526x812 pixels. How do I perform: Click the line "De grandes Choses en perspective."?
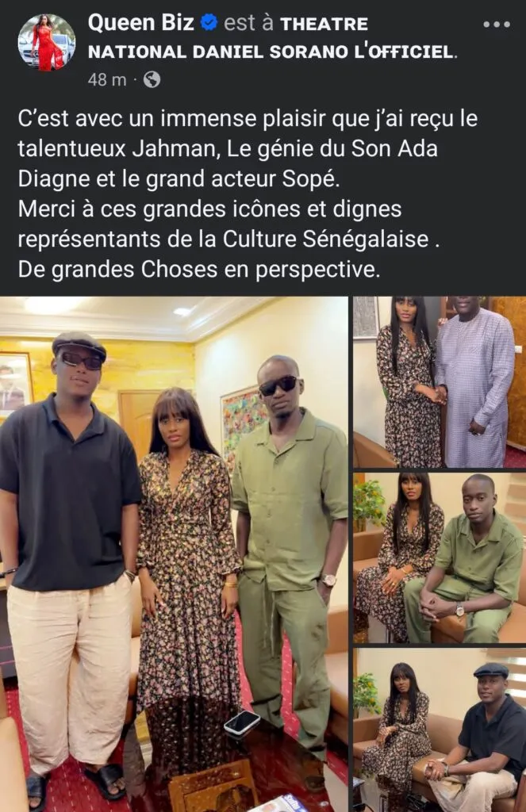[x=199, y=270]
